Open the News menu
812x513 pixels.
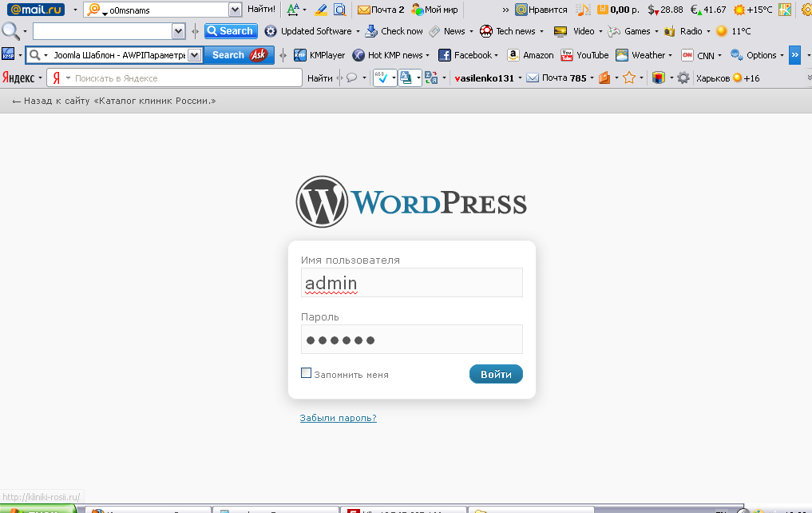click(x=451, y=31)
